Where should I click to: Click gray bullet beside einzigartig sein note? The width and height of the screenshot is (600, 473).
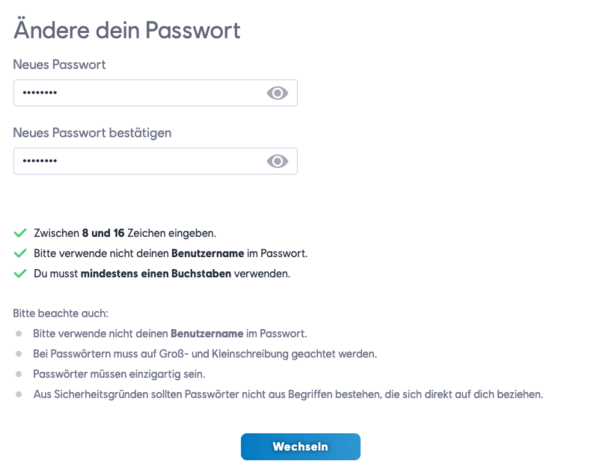click(x=18, y=374)
